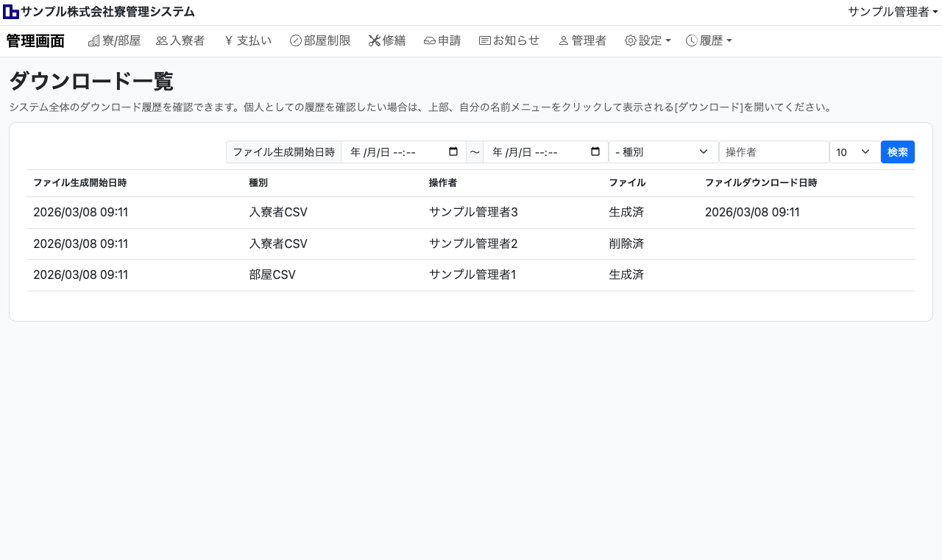Open calendar picker on end date field

(x=595, y=152)
